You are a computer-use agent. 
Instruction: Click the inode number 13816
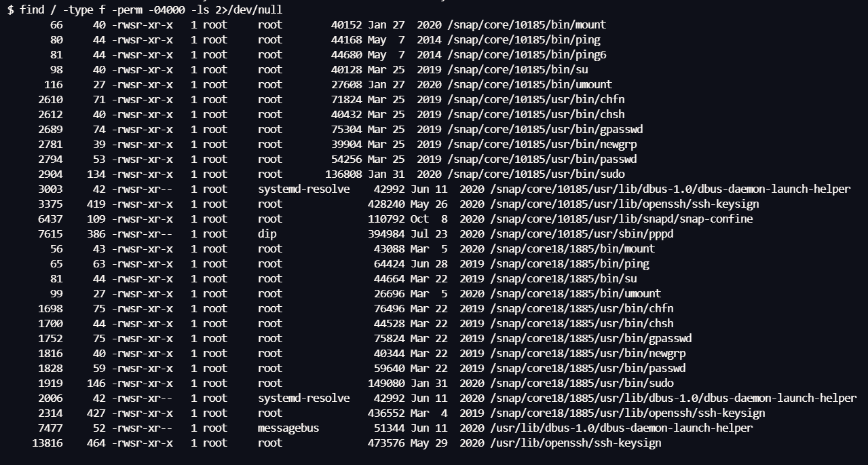click(x=48, y=443)
